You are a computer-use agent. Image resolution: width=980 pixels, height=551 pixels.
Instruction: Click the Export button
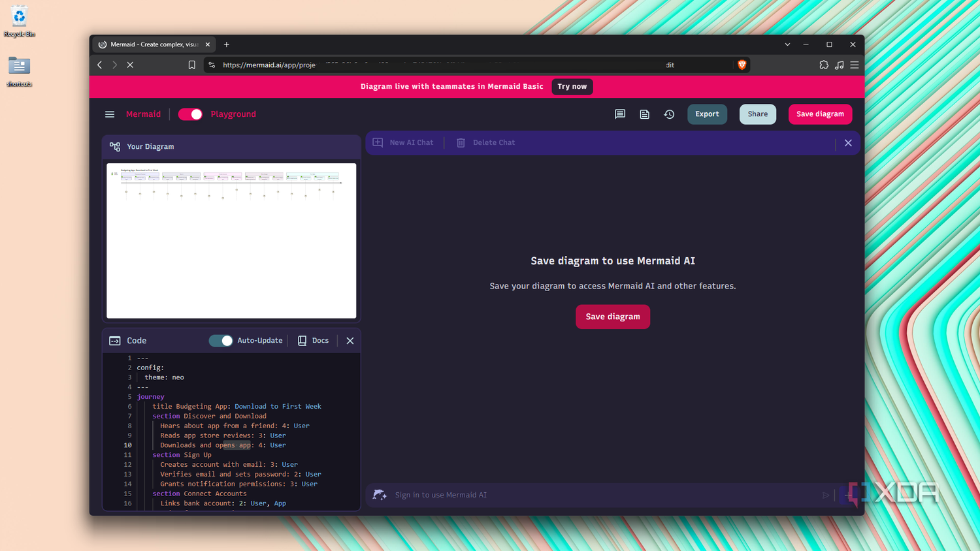click(707, 114)
